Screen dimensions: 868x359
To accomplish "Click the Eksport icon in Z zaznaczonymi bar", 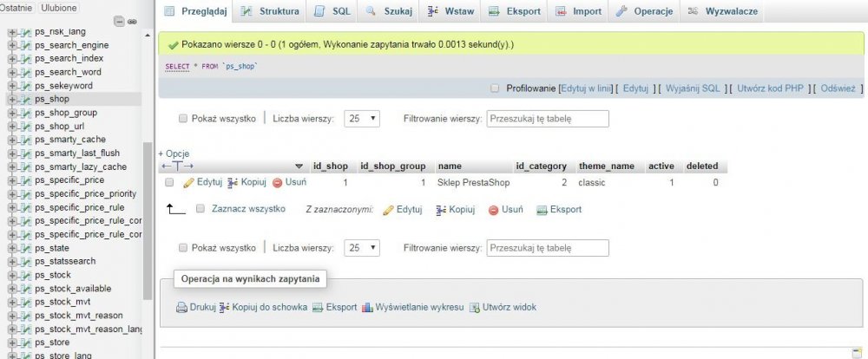I will point(542,210).
